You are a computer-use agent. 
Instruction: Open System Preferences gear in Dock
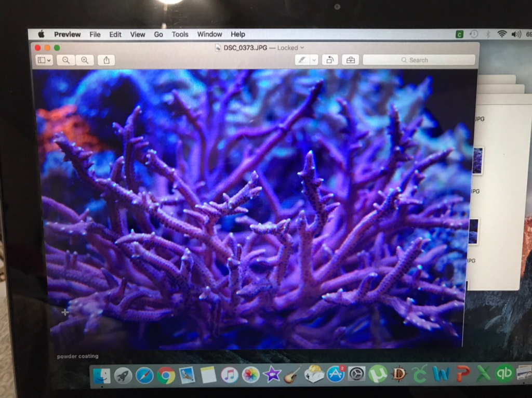[x=356, y=375]
